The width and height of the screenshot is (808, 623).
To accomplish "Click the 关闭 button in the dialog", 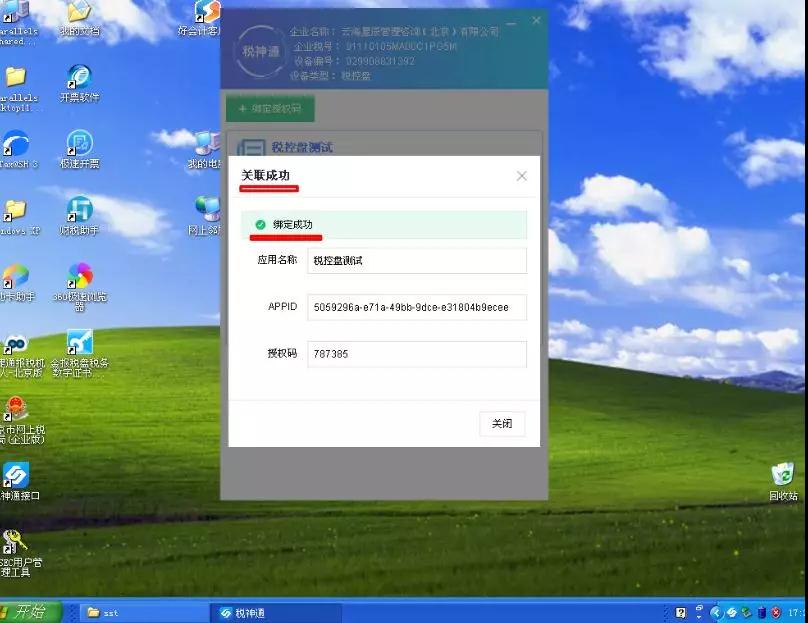I will [501, 423].
